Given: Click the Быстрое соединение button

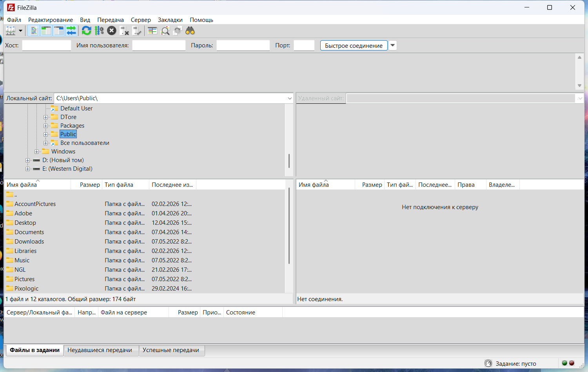Looking at the screenshot, I should pos(354,45).
